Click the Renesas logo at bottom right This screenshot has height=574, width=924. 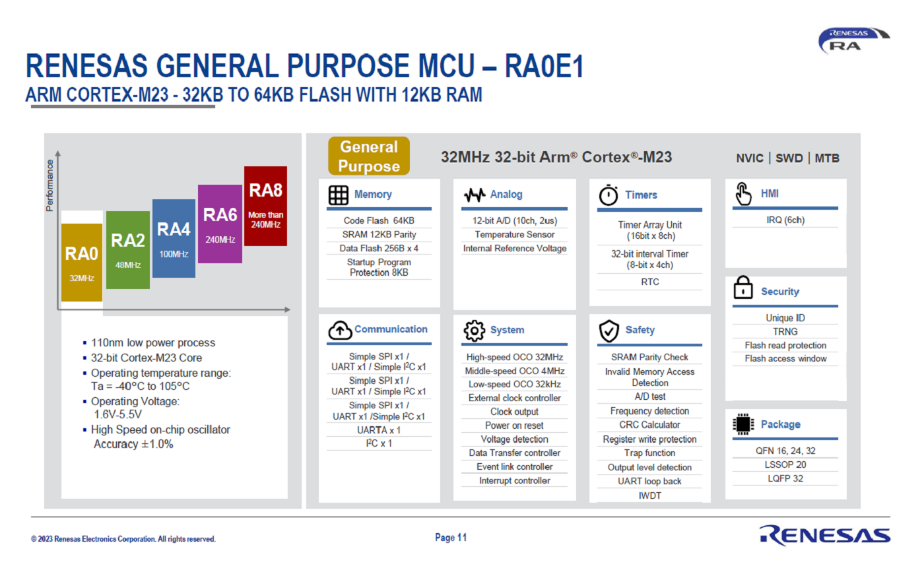(x=824, y=535)
